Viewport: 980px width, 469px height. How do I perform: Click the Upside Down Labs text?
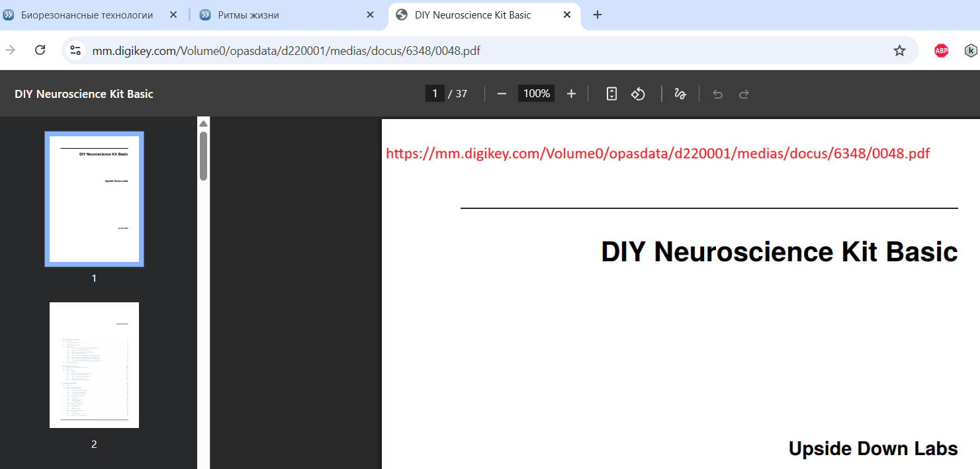coord(873,448)
